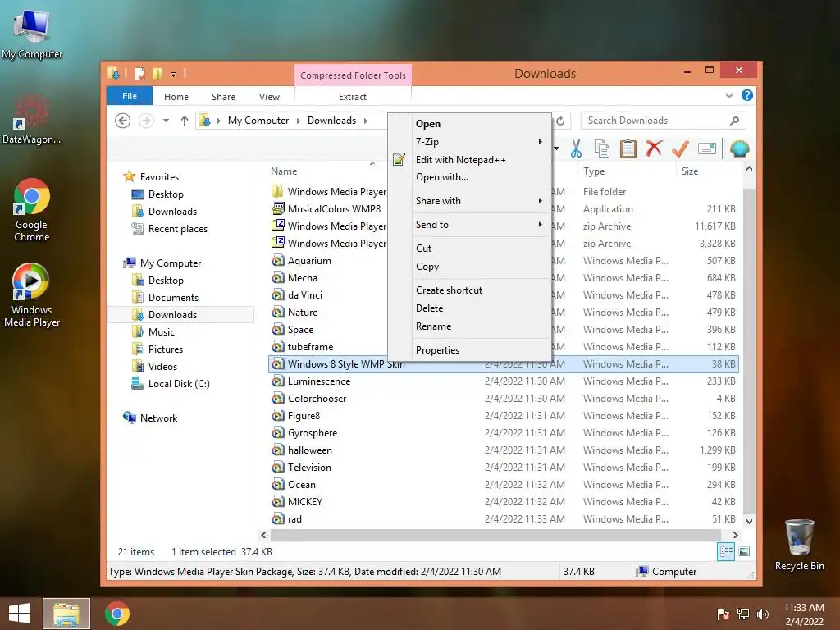The width and height of the screenshot is (840, 630).
Task: Open Chrome from the taskbar
Action: [x=117, y=614]
